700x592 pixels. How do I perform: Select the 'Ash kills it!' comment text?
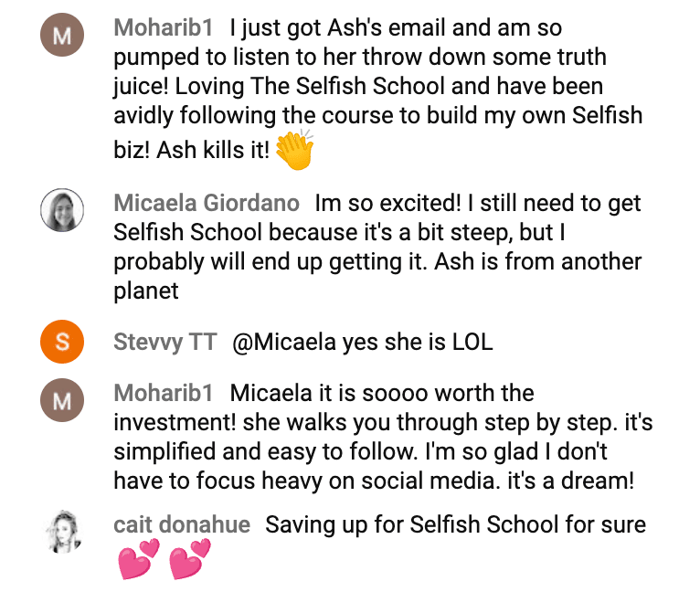click(x=214, y=150)
